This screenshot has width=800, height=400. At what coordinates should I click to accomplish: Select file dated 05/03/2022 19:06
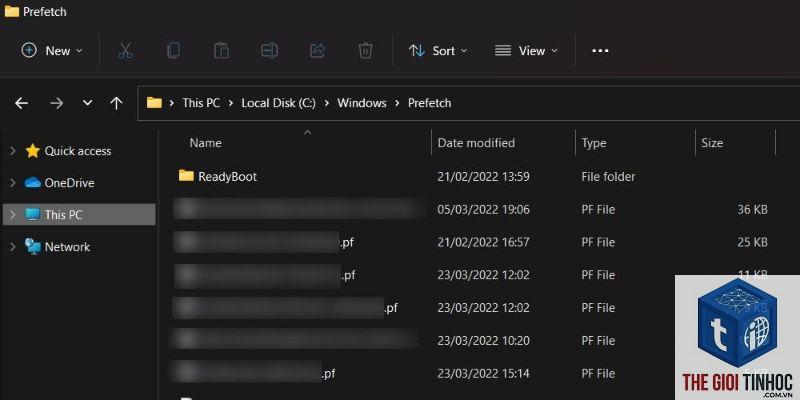point(472,210)
